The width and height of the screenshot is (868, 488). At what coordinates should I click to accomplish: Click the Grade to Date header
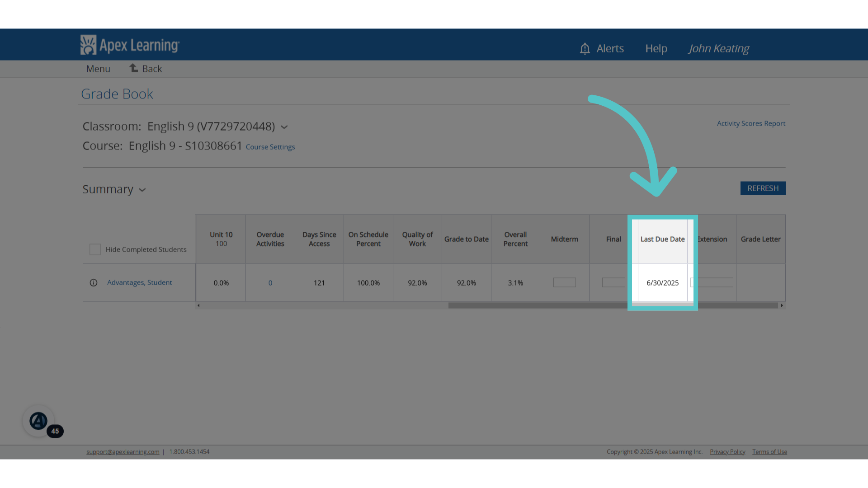pyautogui.click(x=466, y=239)
